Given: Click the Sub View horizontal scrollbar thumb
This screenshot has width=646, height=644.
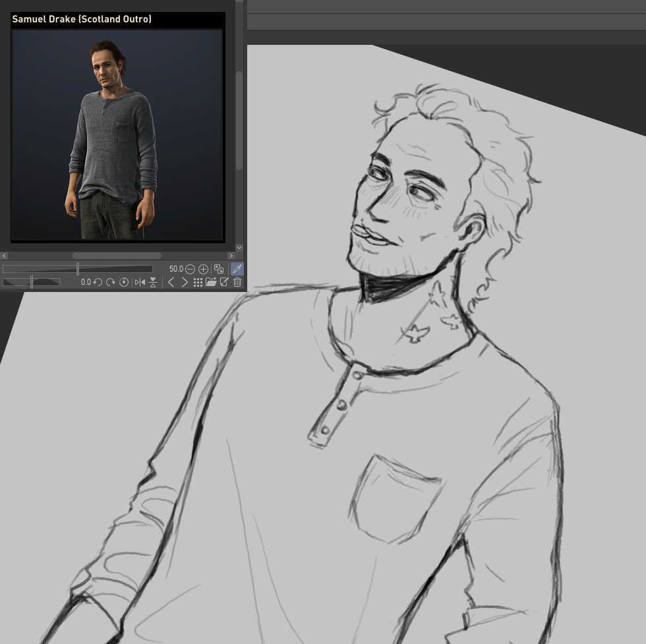Looking at the screenshot, I should coord(117,256).
